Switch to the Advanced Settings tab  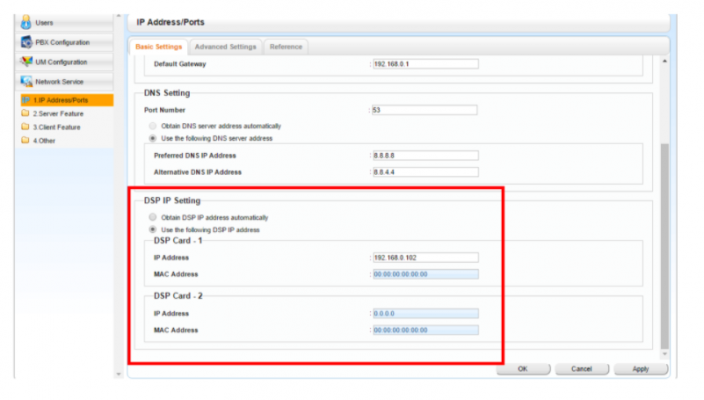pyautogui.click(x=225, y=46)
